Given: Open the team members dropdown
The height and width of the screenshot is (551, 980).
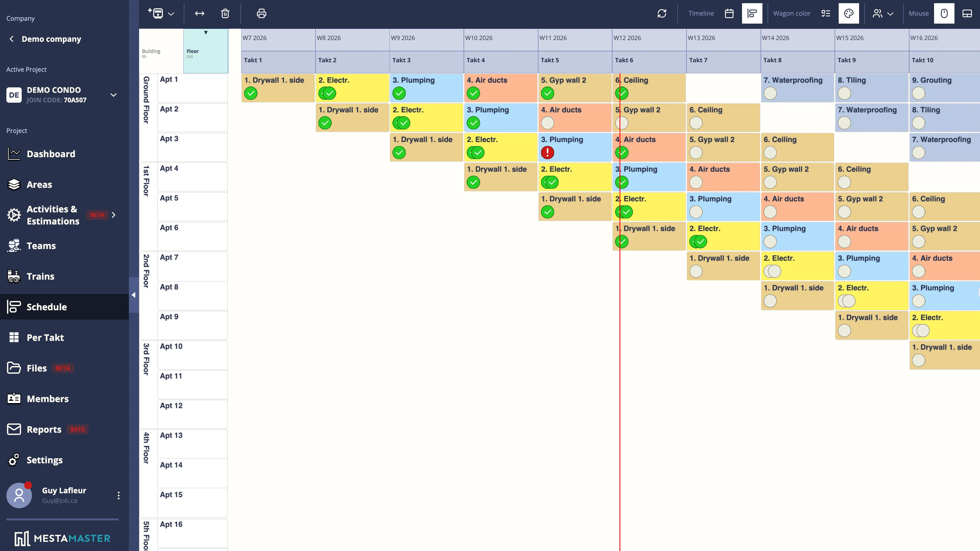Looking at the screenshot, I should 883,14.
